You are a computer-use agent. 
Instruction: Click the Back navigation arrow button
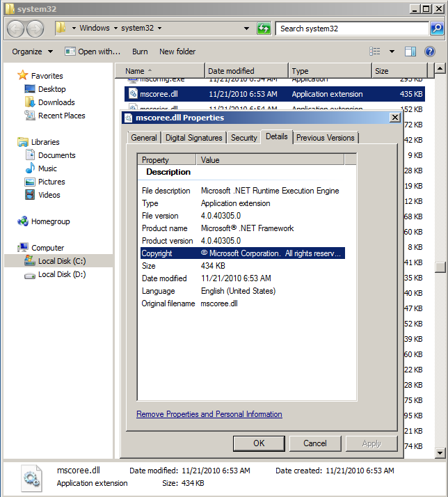pos(16,29)
